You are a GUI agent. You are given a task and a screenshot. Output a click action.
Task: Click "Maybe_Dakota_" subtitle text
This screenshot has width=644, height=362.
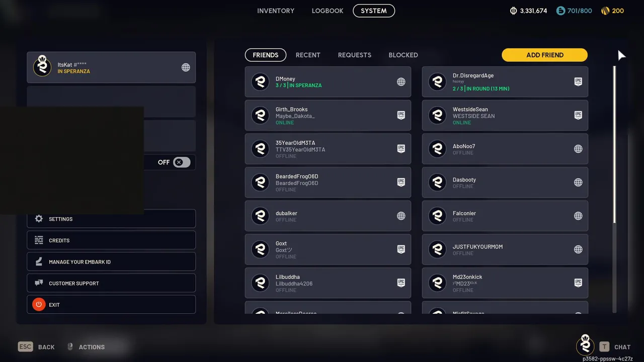coord(295,116)
